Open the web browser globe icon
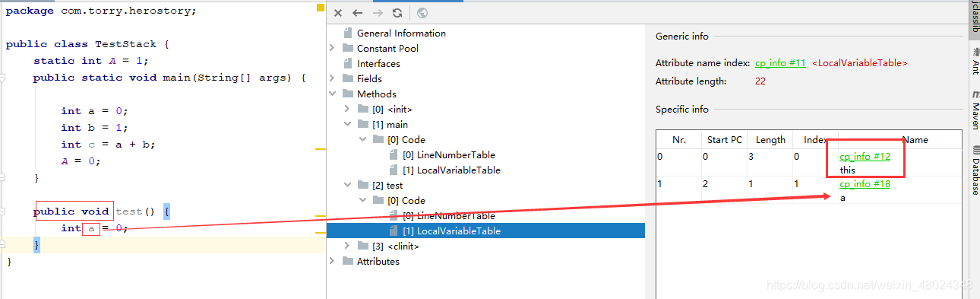Image resolution: width=980 pixels, height=299 pixels. coord(422,13)
